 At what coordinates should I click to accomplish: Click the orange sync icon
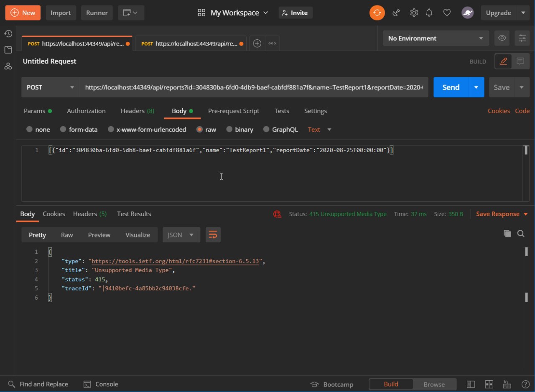tap(377, 13)
